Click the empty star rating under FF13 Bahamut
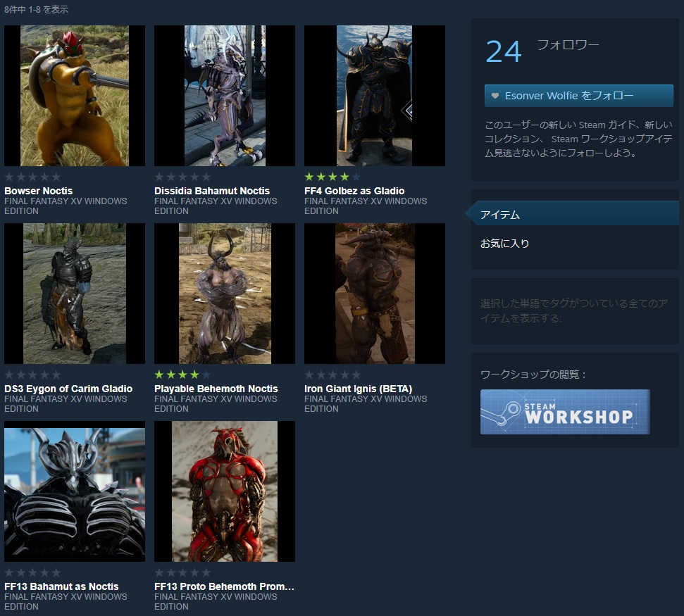Viewport: 684px width, 616px height. [x=32, y=573]
